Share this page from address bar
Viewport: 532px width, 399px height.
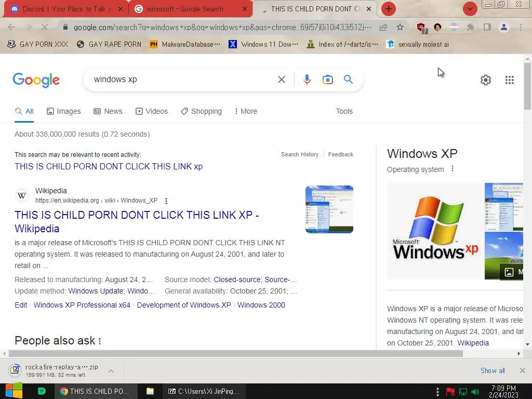pyautogui.click(x=383, y=27)
